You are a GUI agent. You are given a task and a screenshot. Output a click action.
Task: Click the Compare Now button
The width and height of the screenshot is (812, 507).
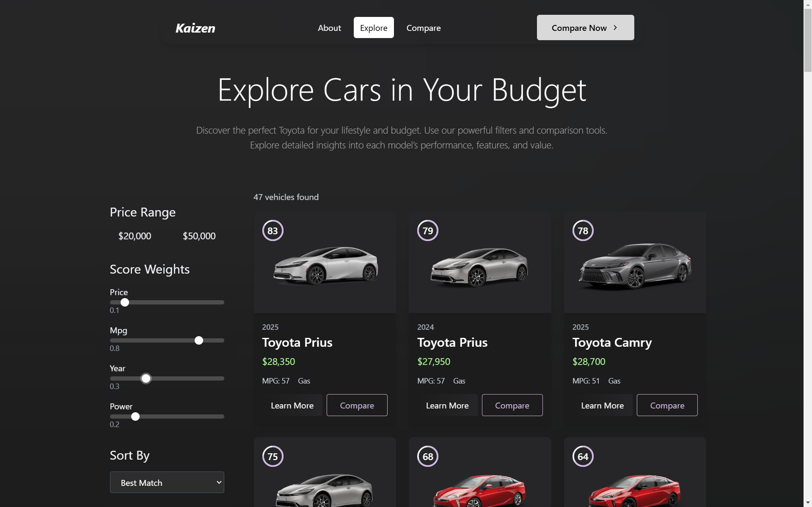click(x=585, y=28)
